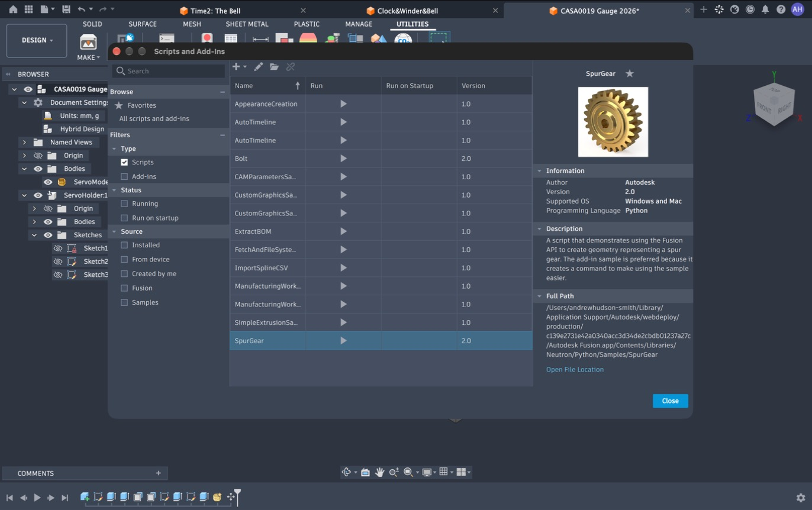Collapse the Description section
The width and height of the screenshot is (812, 510).
[x=539, y=228]
